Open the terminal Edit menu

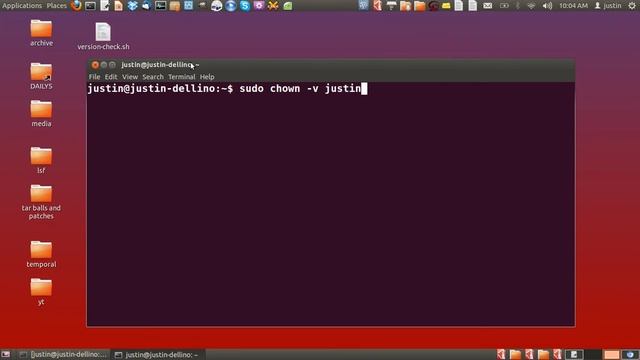(111, 77)
